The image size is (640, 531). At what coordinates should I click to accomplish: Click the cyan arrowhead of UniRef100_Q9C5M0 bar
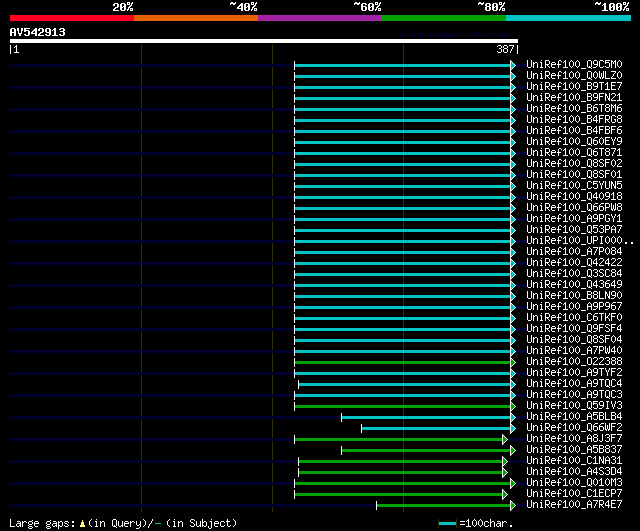click(x=513, y=65)
